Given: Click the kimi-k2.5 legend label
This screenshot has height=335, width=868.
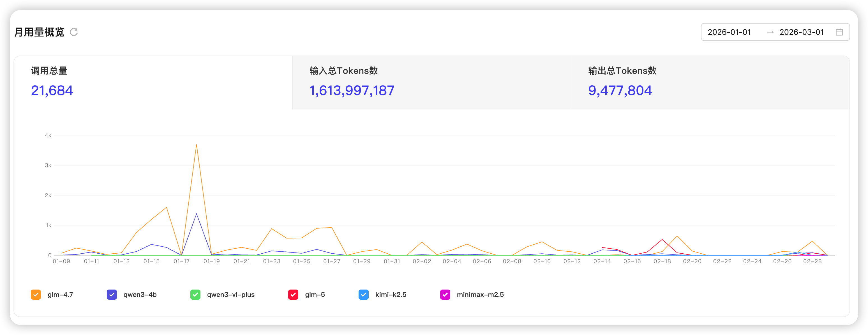Looking at the screenshot, I should click(x=391, y=295).
